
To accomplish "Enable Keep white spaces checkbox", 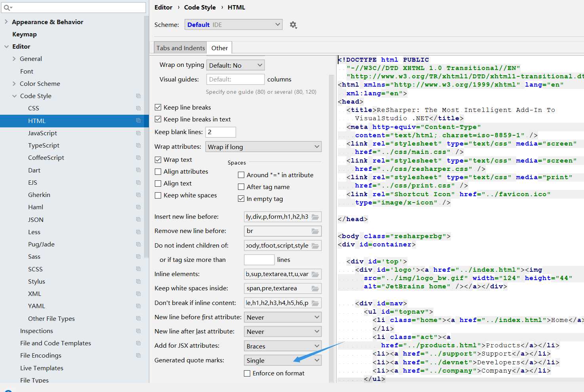I will [x=158, y=195].
